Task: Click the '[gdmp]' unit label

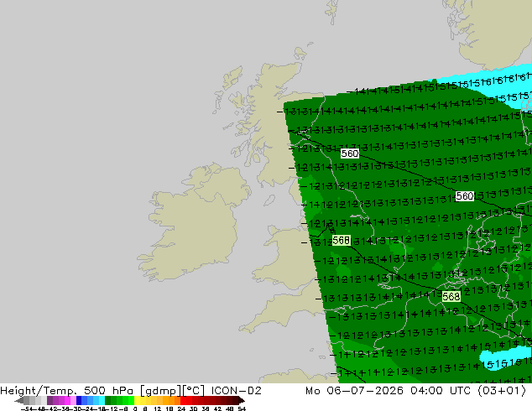Action: tap(161, 391)
